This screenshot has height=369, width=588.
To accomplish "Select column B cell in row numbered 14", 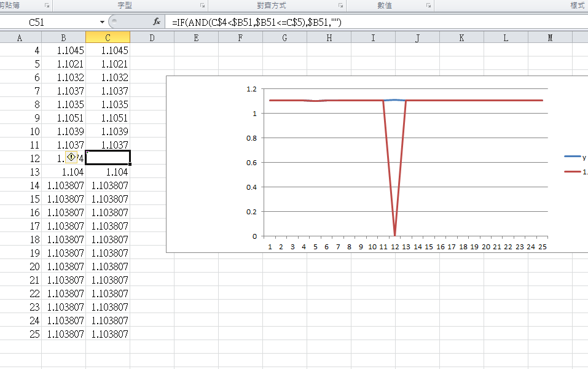I will [x=63, y=185].
